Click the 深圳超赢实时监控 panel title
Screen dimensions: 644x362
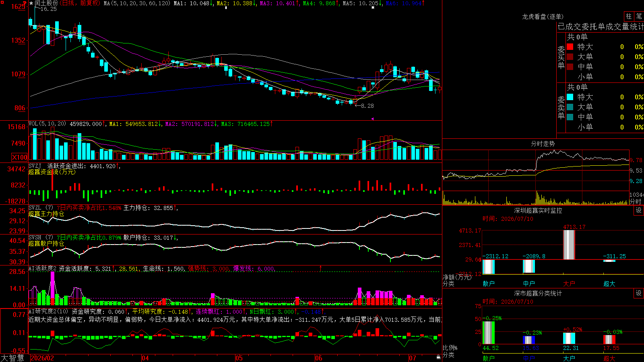(x=538, y=210)
